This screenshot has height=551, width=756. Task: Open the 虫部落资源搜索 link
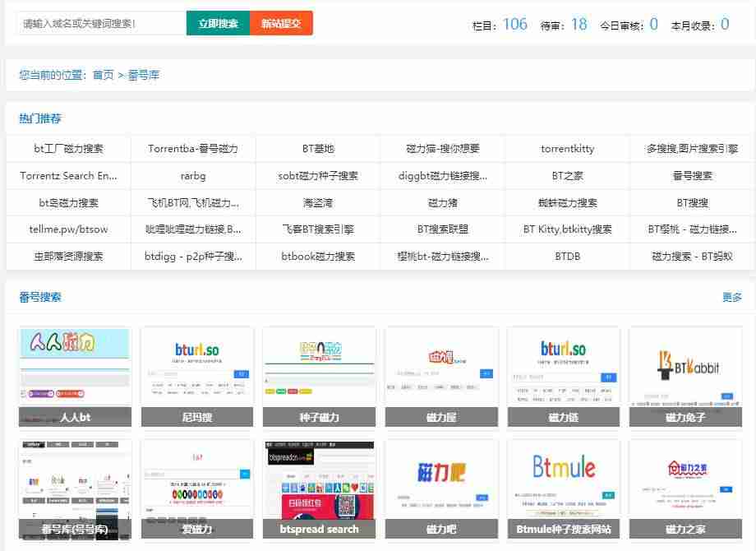[68, 257]
